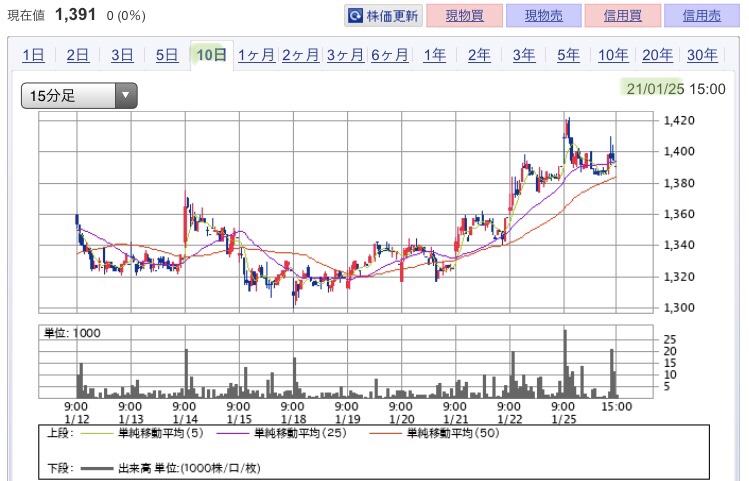Click the refresh icon in 株価更新 button

[x=355, y=16]
